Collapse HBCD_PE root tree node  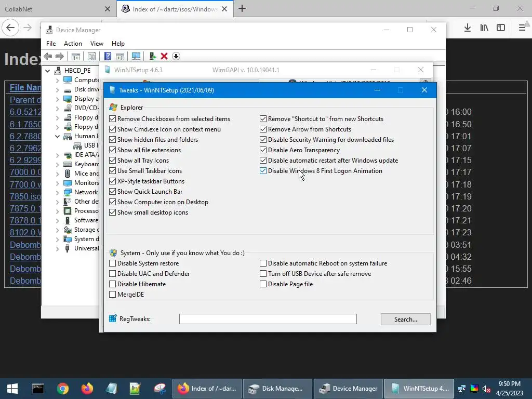(48, 71)
